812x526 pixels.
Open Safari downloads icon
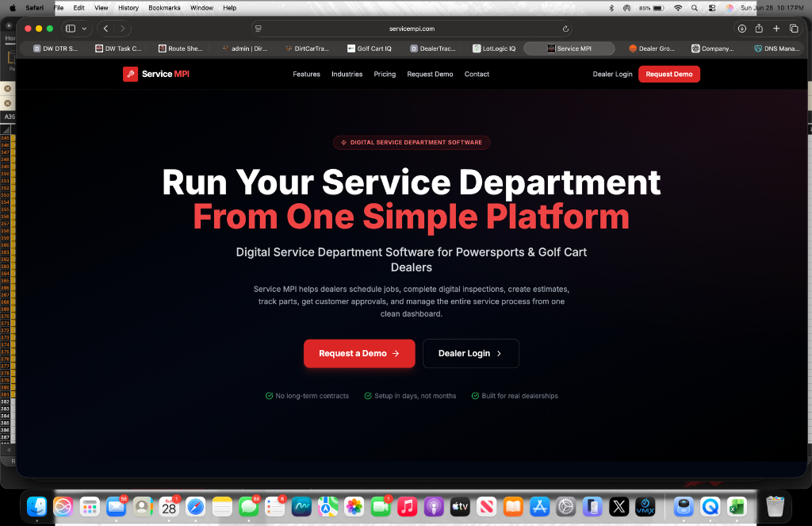[x=742, y=29]
